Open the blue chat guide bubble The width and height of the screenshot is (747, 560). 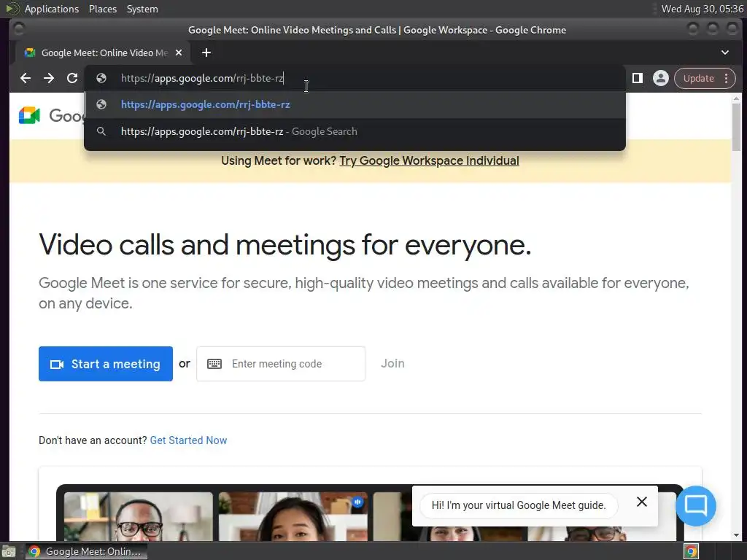[x=695, y=505]
